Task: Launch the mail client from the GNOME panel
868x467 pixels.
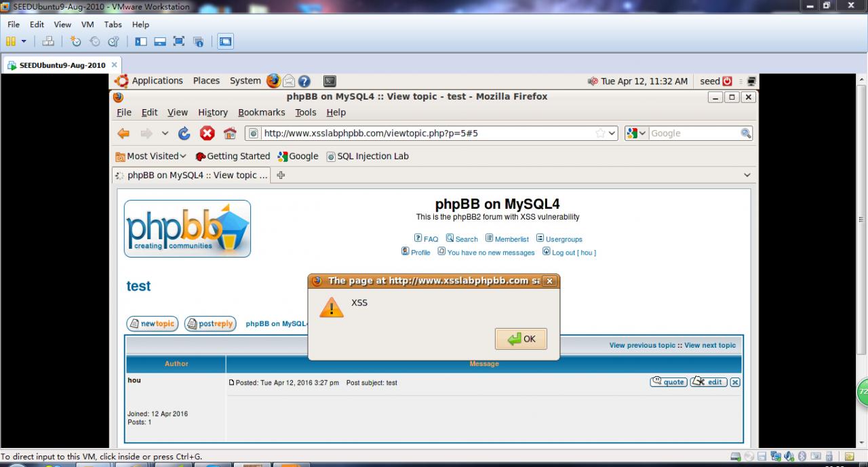Action: [x=289, y=81]
